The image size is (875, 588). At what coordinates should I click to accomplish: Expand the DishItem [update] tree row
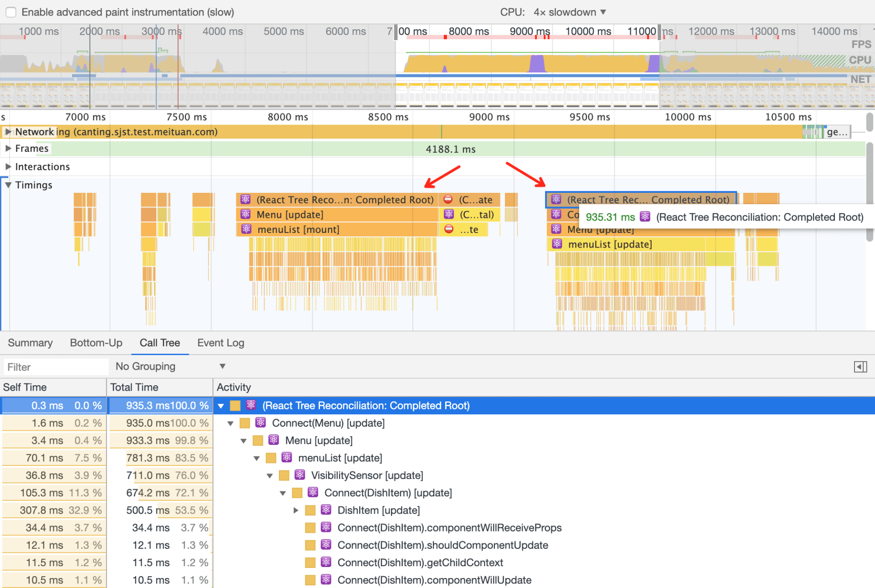296,510
